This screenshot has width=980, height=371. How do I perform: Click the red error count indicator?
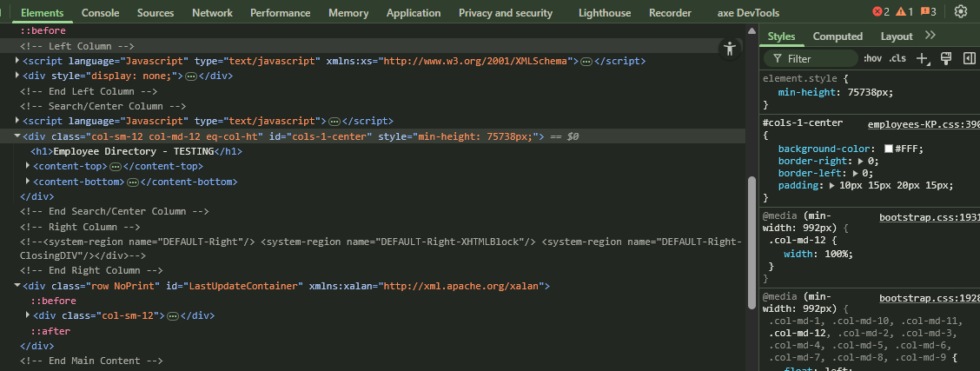881,12
